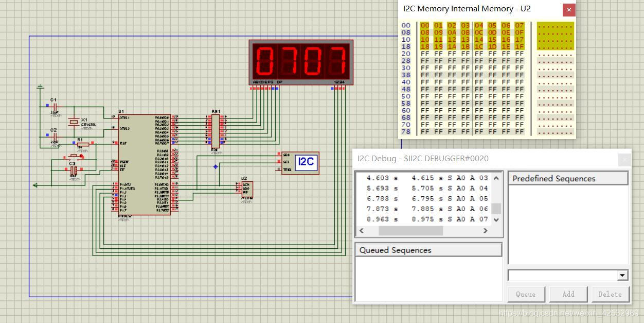
Task: Select capacitor C1 in the schematic
Action: point(54,107)
